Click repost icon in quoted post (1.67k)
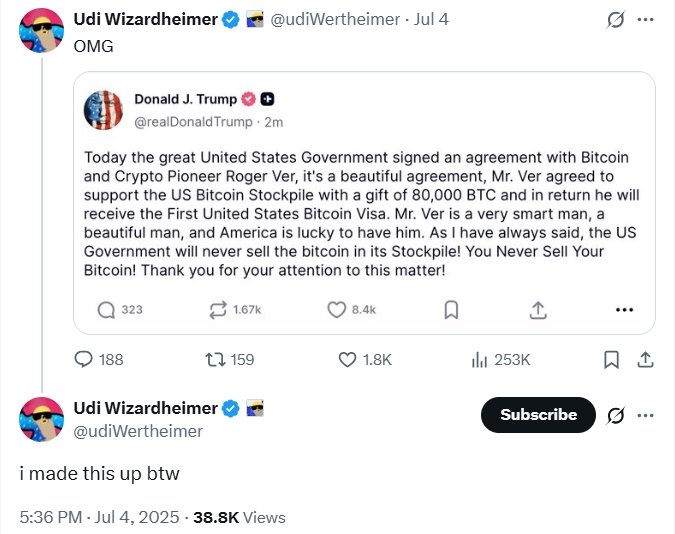 [219, 310]
